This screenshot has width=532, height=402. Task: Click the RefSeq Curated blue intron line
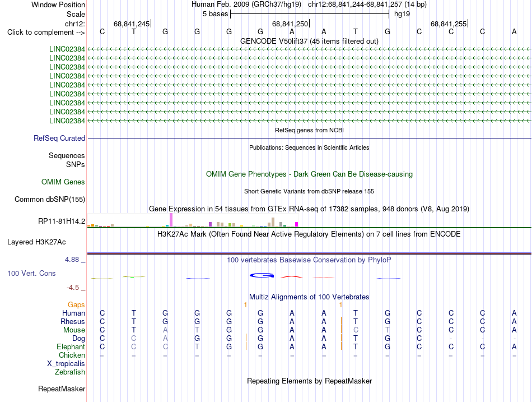pos(309,138)
